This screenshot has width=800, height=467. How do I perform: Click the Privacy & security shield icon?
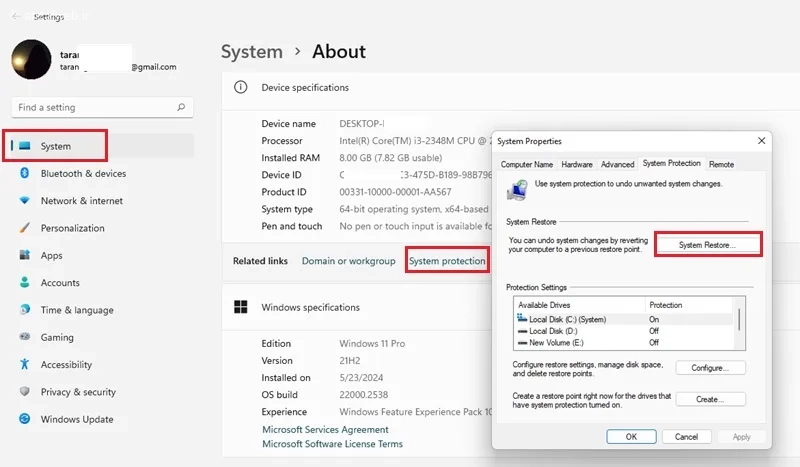pos(24,391)
